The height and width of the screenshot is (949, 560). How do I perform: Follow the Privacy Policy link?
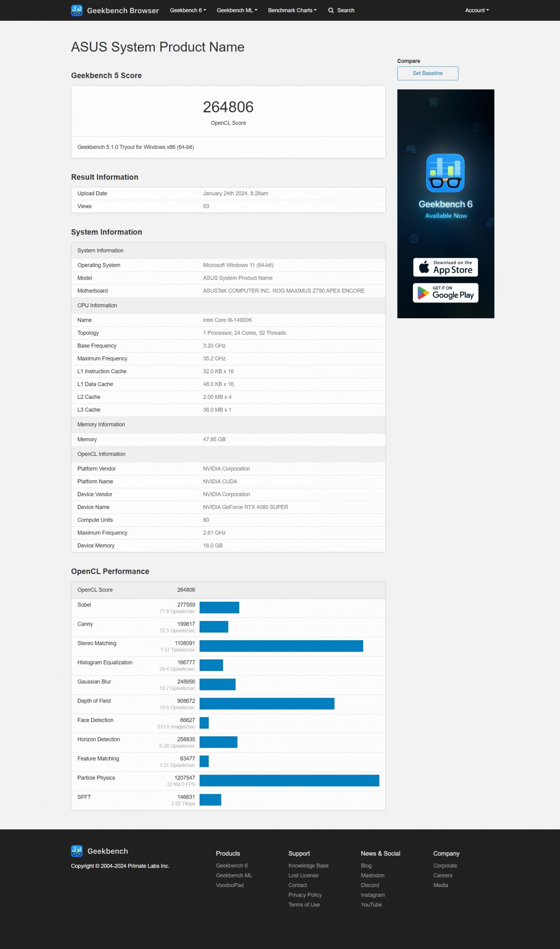click(x=305, y=895)
